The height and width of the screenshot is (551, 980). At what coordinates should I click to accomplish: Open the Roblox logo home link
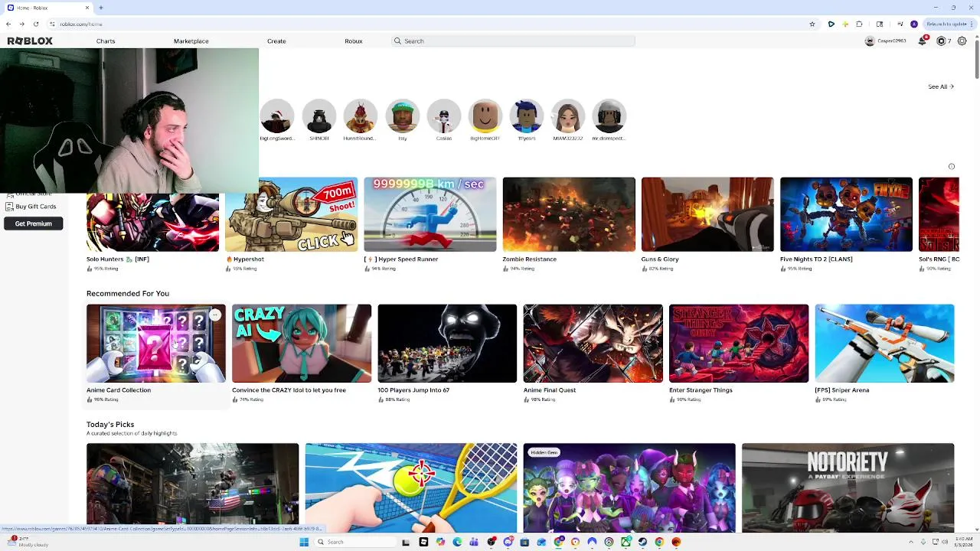30,41
